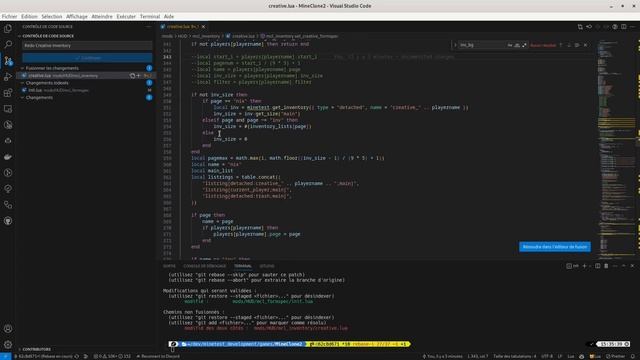Toggle regular expression in find widget
The height and width of the screenshot is (360, 640).
tap(524, 45)
